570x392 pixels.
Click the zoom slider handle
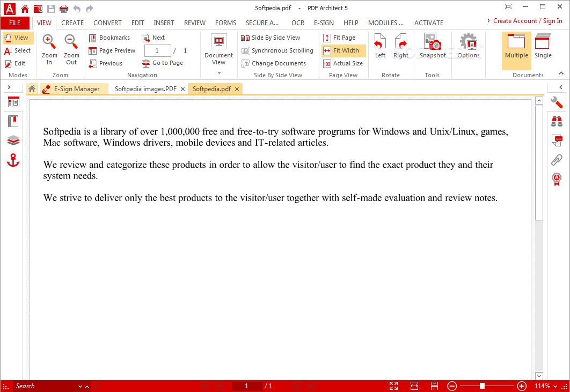click(482, 386)
